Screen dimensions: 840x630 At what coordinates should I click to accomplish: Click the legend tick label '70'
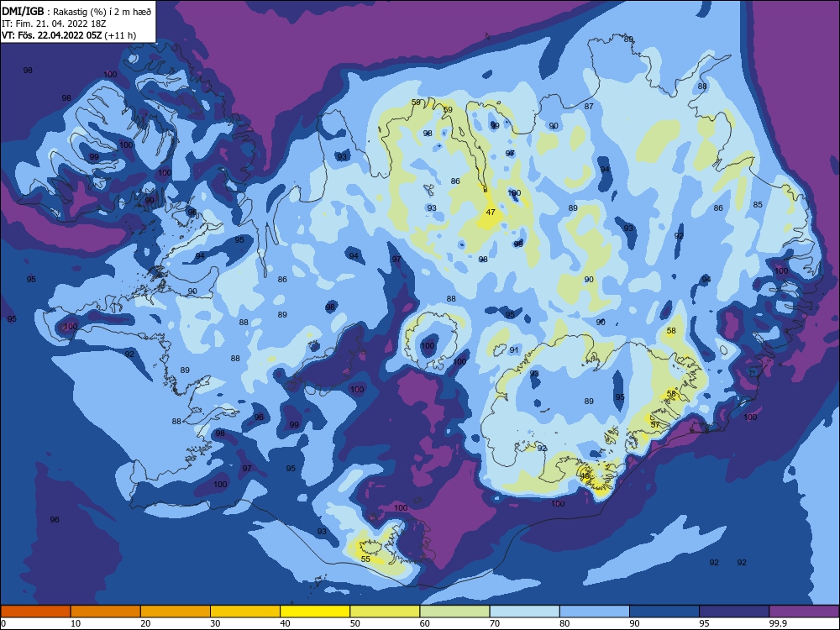click(x=495, y=623)
